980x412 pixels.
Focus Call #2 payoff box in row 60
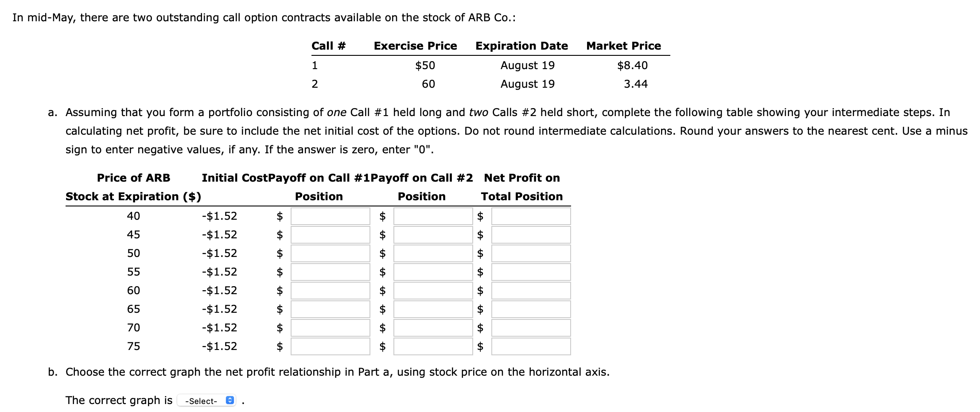coord(433,291)
